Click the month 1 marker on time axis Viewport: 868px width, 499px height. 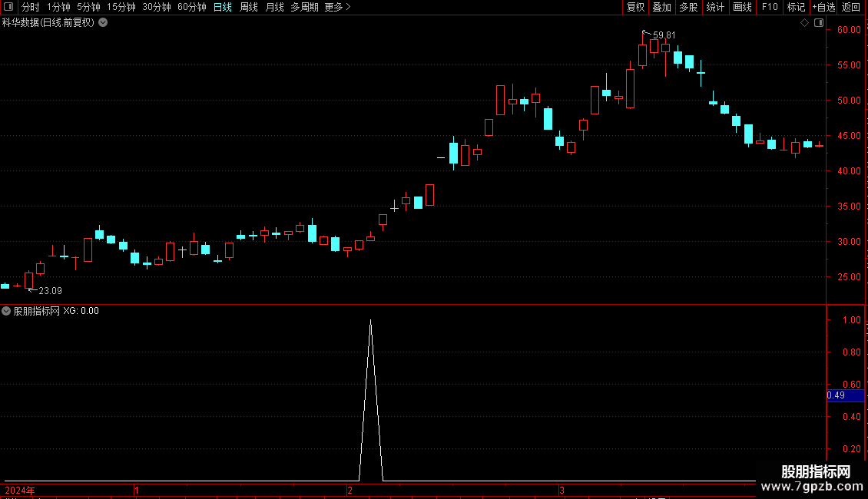click(136, 491)
